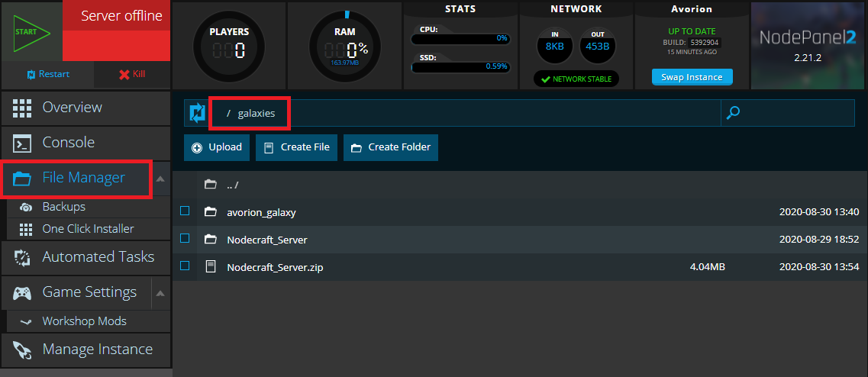Click the search magnifier icon

733,113
